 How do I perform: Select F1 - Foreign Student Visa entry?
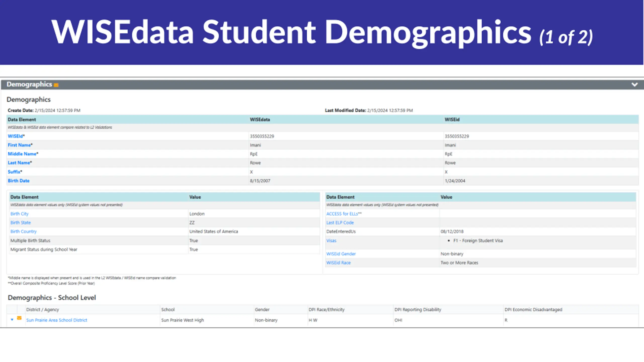(478, 241)
